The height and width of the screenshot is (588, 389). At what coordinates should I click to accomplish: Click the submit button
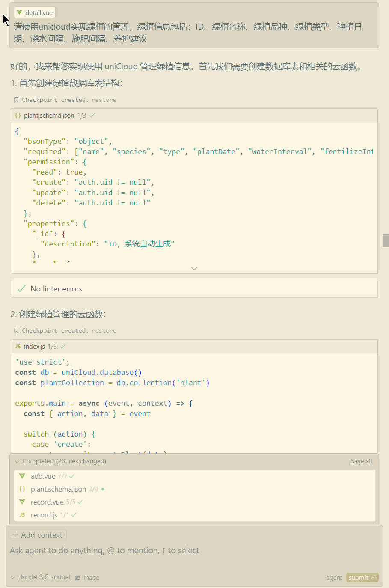[362, 577]
